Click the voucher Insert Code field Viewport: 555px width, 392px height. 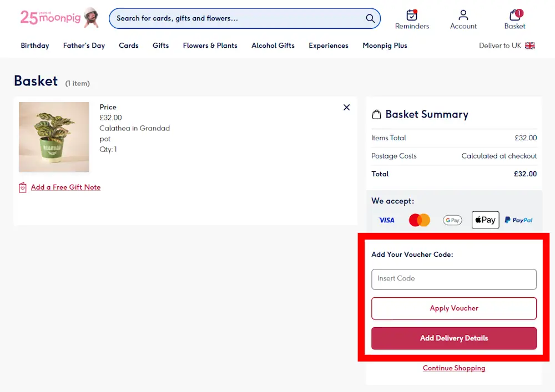tap(453, 279)
